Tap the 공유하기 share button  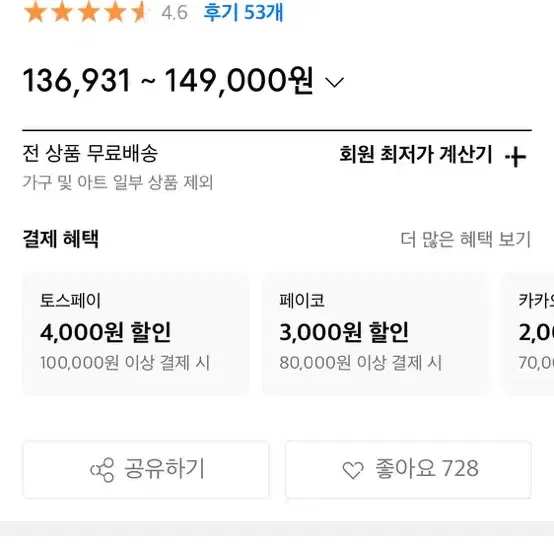146,470
